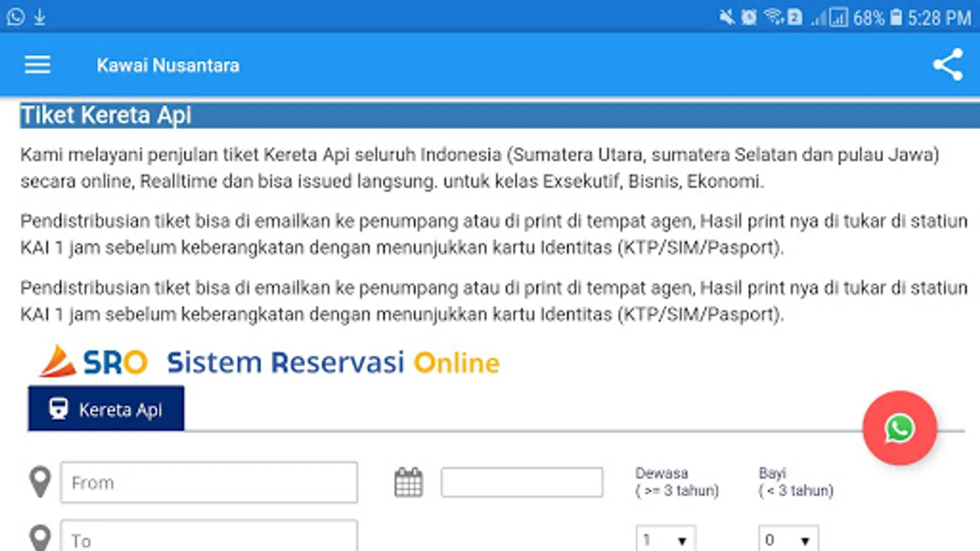Screen dimensions: 980x551
Task: Tap the WhatsApp notification icon in status bar
Action: pyautogui.click(x=16, y=17)
